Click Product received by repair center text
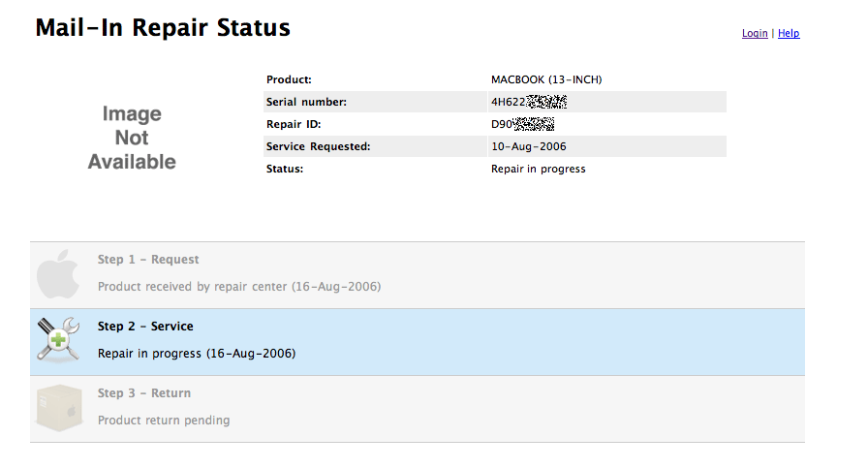Image resolution: width=868 pixels, height=468 pixels. click(239, 287)
